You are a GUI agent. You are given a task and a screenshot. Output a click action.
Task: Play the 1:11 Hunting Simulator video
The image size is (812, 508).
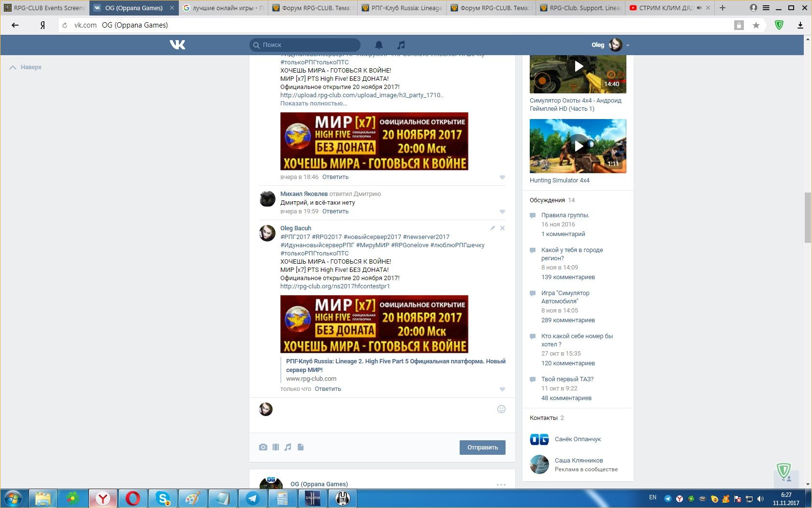(x=578, y=146)
